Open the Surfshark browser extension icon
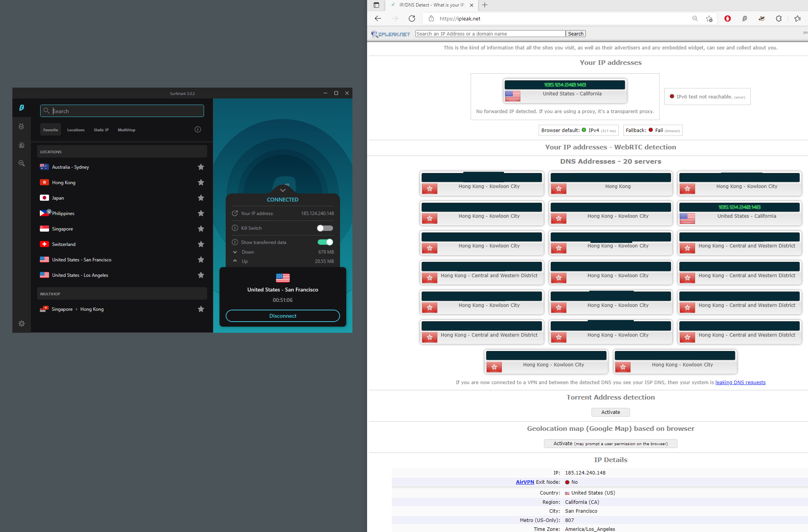808x532 pixels. [745, 19]
